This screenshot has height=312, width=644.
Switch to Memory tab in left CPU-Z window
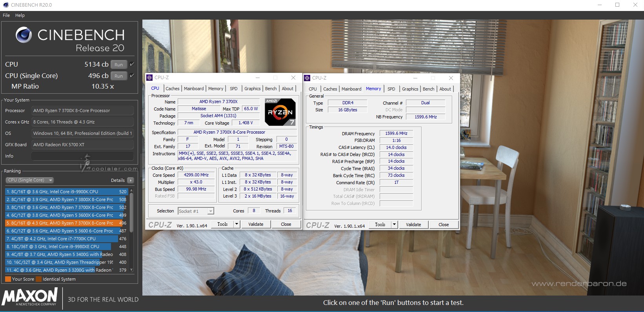pos(216,89)
